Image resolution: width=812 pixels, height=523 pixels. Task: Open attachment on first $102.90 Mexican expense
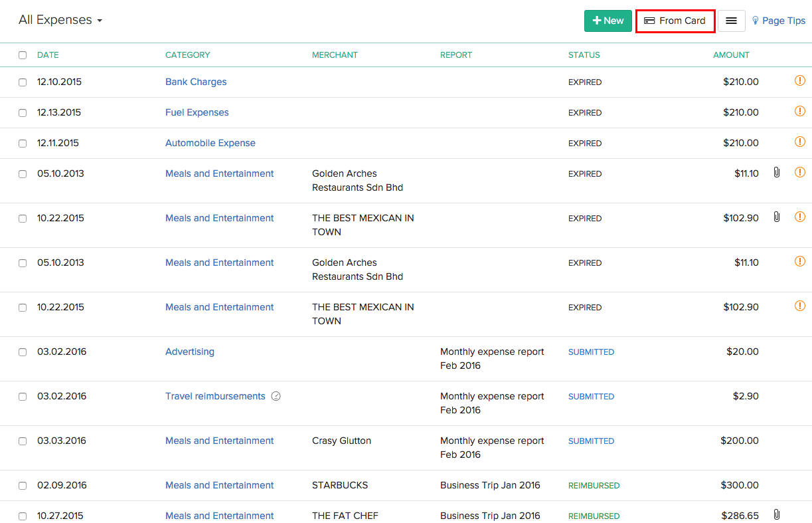tap(776, 217)
